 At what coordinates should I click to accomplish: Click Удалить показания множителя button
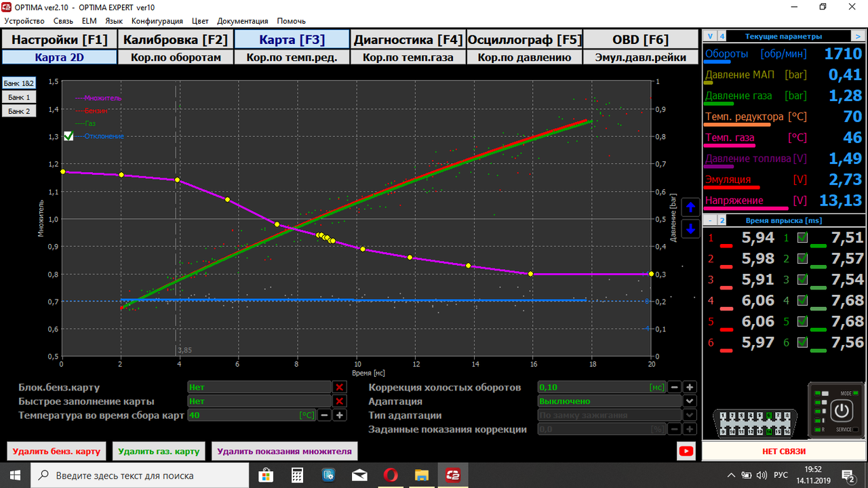point(285,451)
